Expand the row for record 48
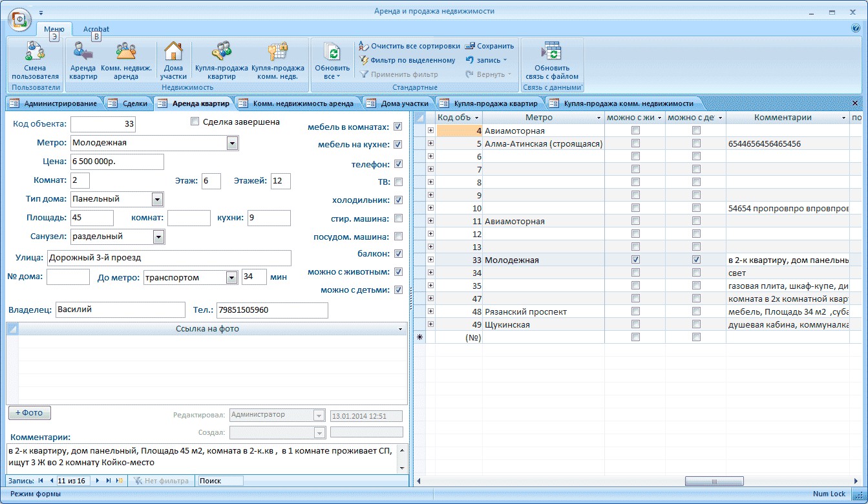The width and height of the screenshot is (868, 504). click(x=430, y=311)
